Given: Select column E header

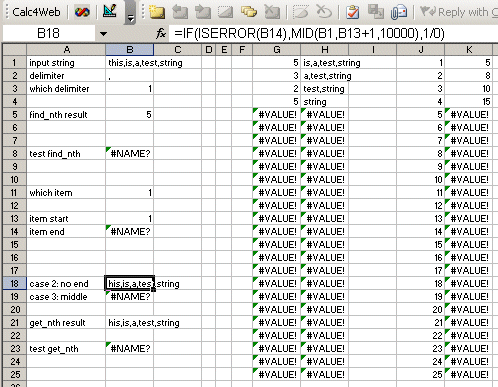Looking at the screenshot, I should [x=224, y=50].
